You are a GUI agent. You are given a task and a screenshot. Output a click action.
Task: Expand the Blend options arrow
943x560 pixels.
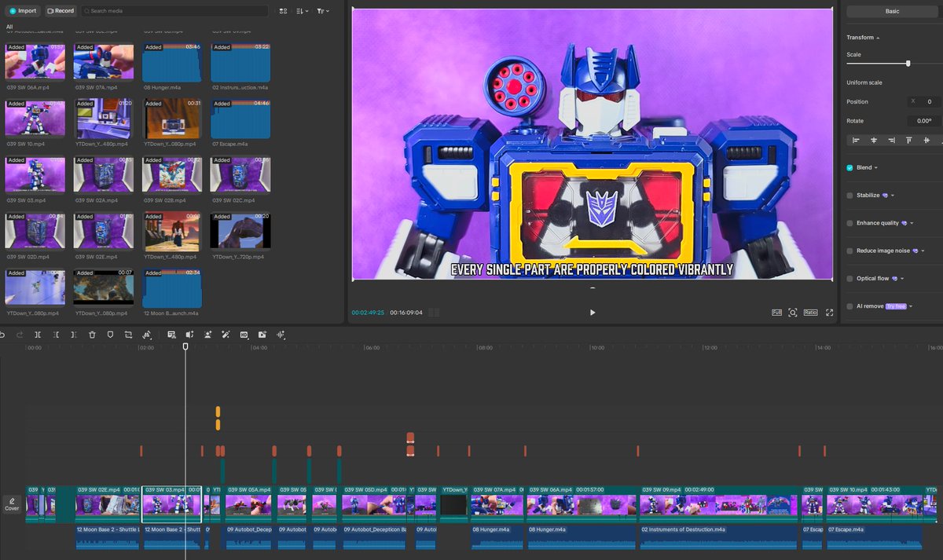[876, 168]
